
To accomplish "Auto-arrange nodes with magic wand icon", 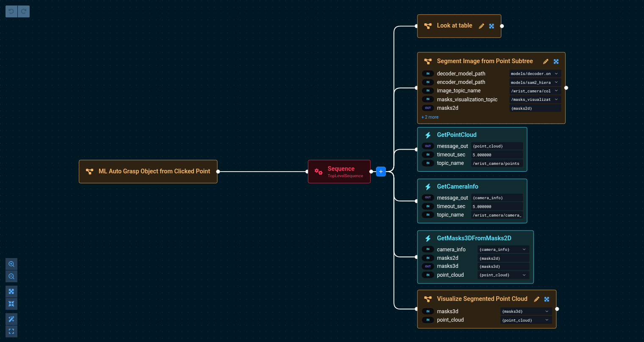I will click(x=11, y=319).
